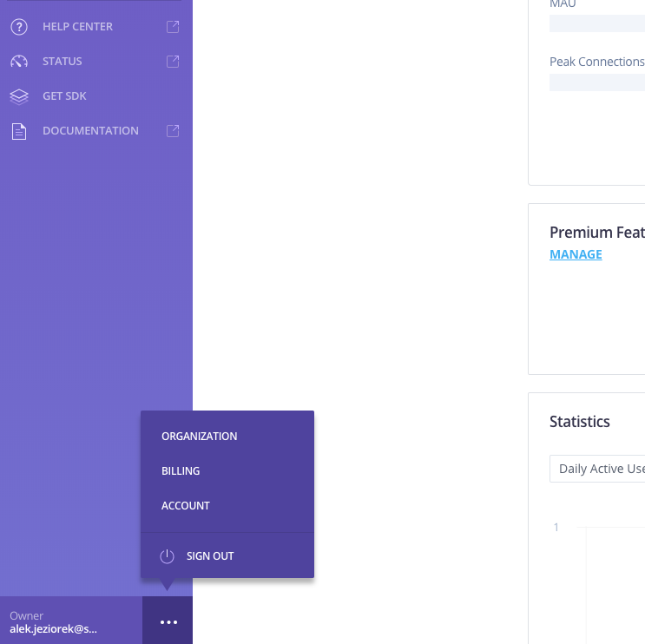
Task: Click the Owner role label
Action: tap(26, 615)
